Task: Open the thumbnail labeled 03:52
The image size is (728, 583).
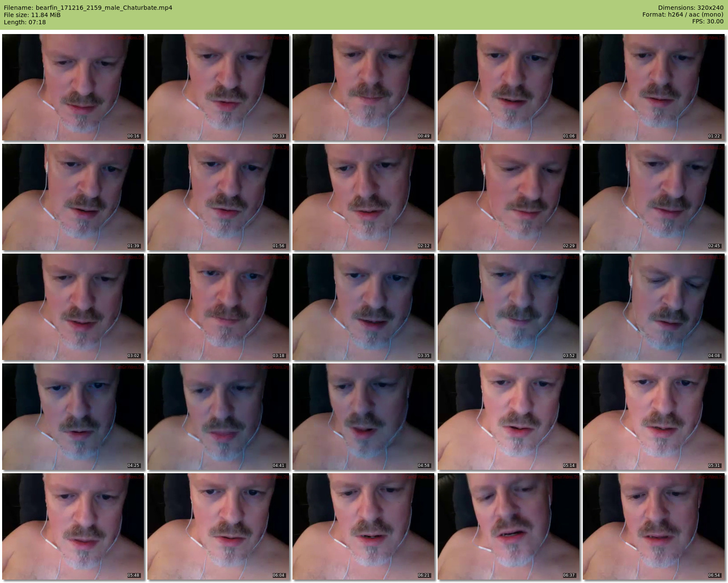Action: [x=508, y=307]
